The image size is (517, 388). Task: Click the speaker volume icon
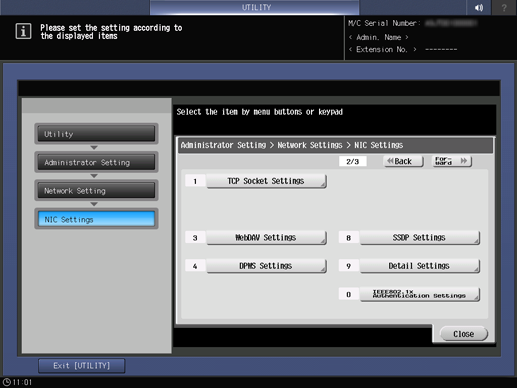click(479, 7)
